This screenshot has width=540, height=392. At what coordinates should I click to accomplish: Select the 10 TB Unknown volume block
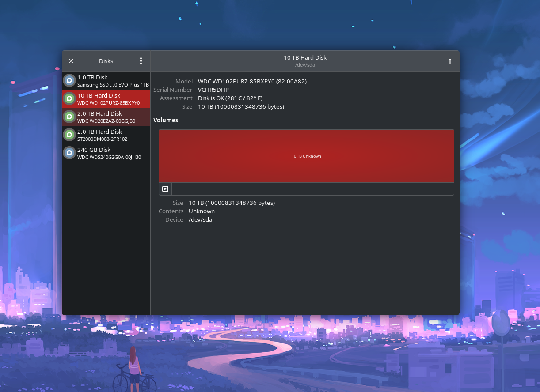tap(306, 156)
